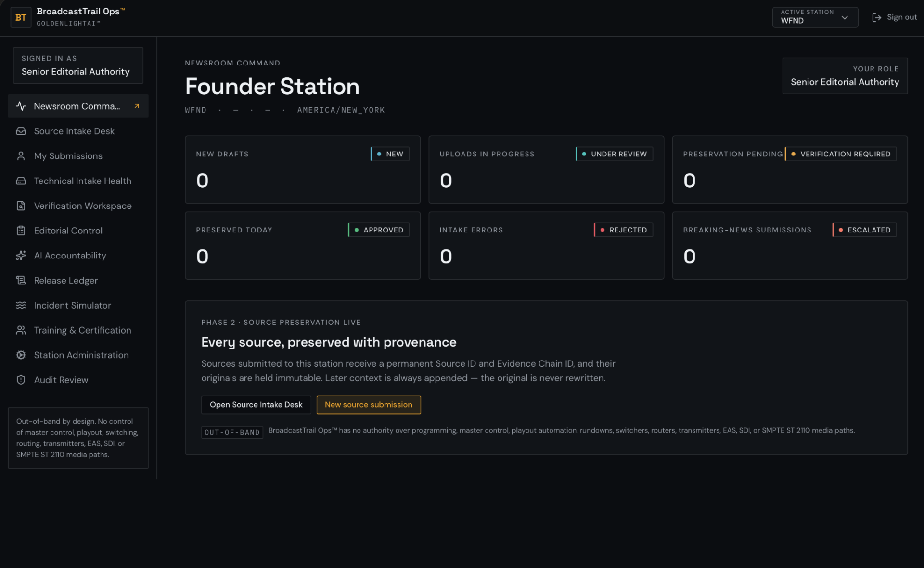Click the Verification Workspace document icon
Image resolution: width=924 pixels, height=568 pixels.
pos(21,206)
